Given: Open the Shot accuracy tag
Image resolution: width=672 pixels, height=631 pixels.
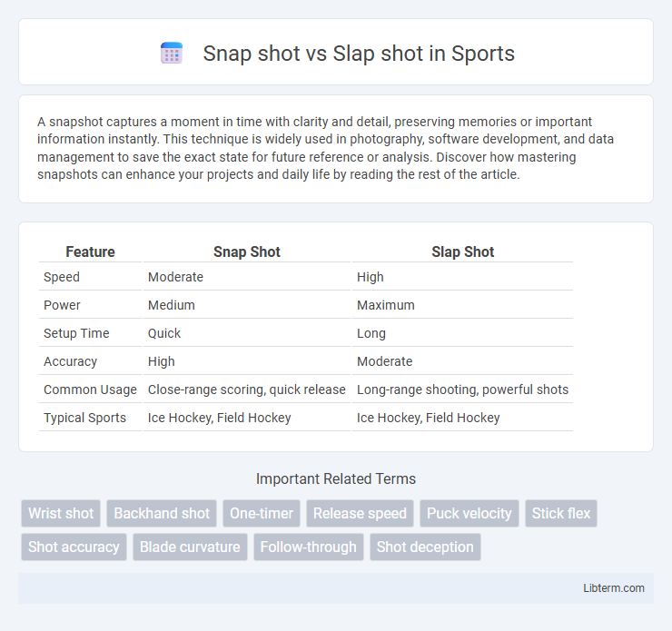Looking at the screenshot, I should click(74, 547).
